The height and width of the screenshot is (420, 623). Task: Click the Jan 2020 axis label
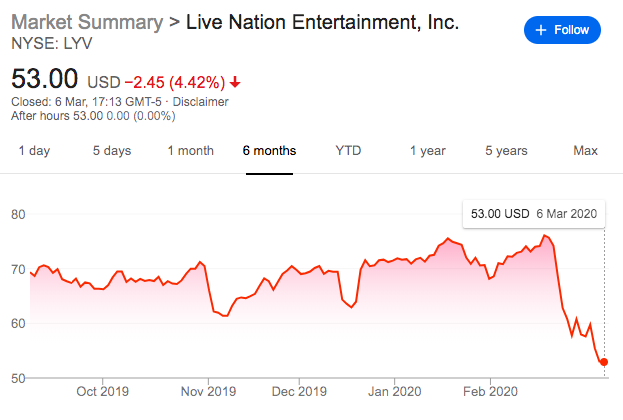pyautogui.click(x=393, y=391)
